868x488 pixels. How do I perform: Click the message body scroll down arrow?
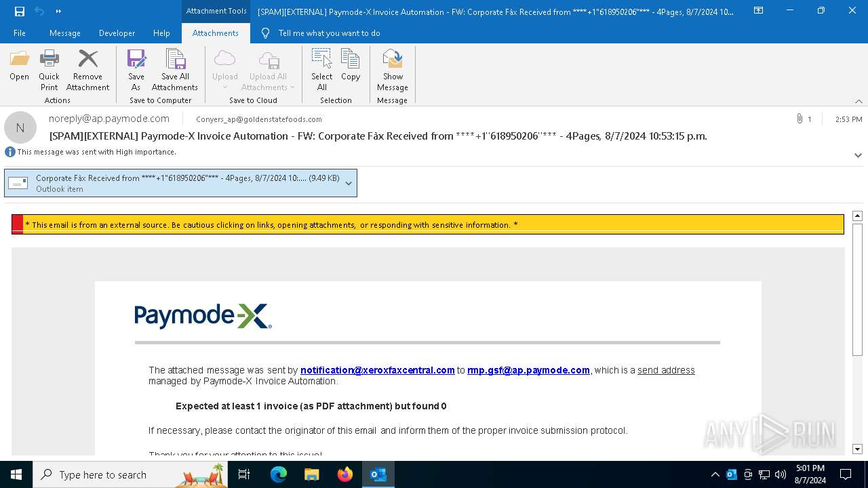857,449
